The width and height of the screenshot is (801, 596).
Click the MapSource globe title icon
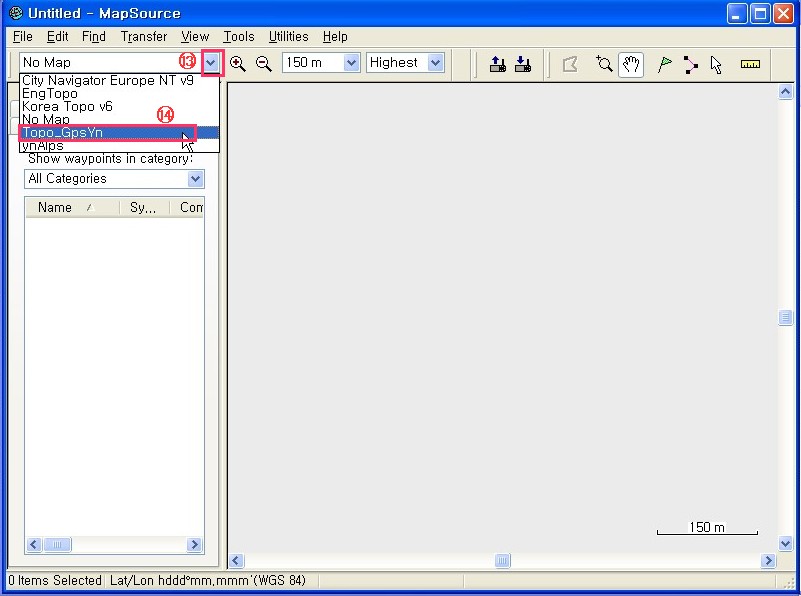point(16,13)
